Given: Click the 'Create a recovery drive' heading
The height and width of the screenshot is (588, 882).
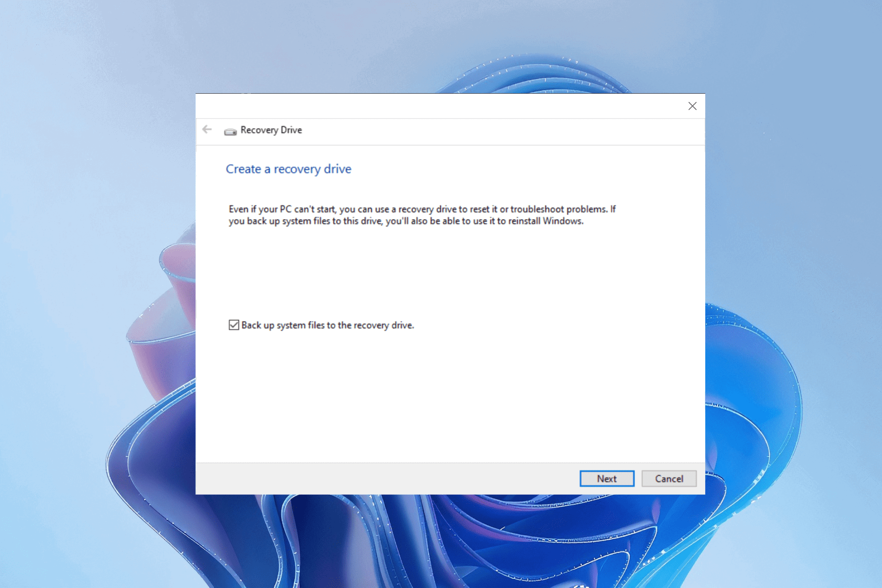Looking at the screenshot, I should coord(288,169).
